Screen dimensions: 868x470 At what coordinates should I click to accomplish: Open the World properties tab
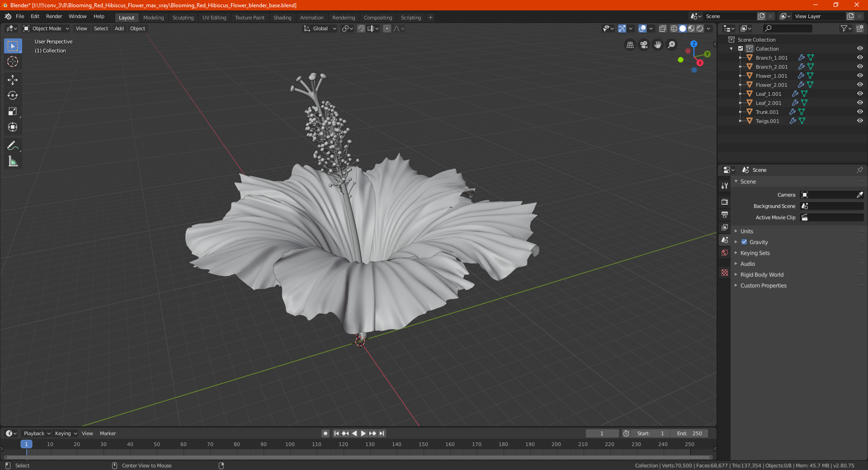[725, 253]
